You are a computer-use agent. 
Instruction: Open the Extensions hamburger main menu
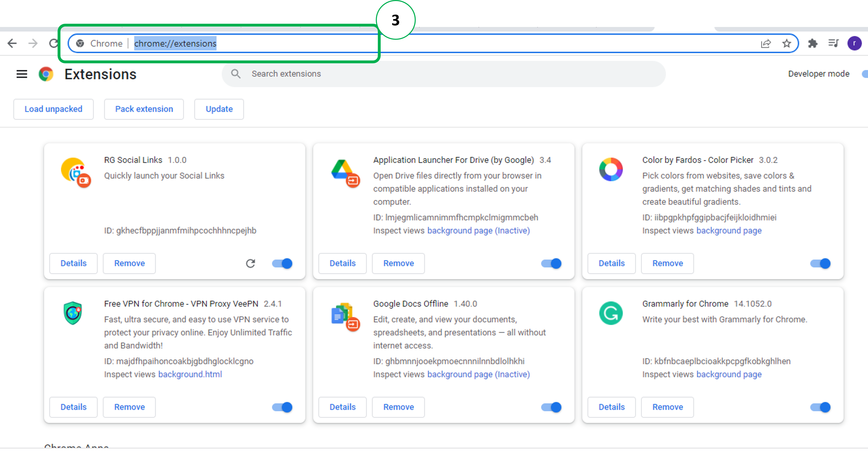coord(22,74)
